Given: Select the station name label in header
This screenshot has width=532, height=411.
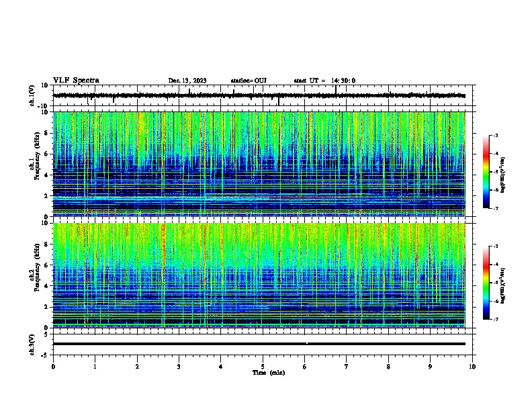Looking at the screenshot, I should (249, 81).
